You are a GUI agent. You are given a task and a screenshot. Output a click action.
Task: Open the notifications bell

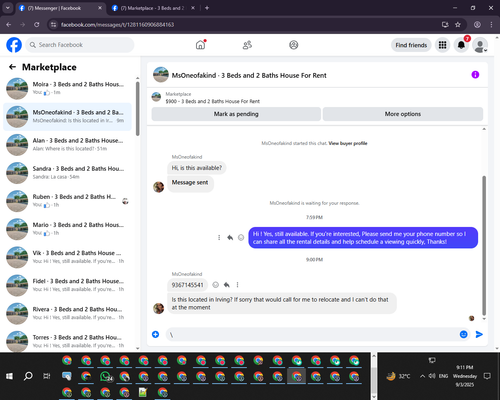[461, 45]
